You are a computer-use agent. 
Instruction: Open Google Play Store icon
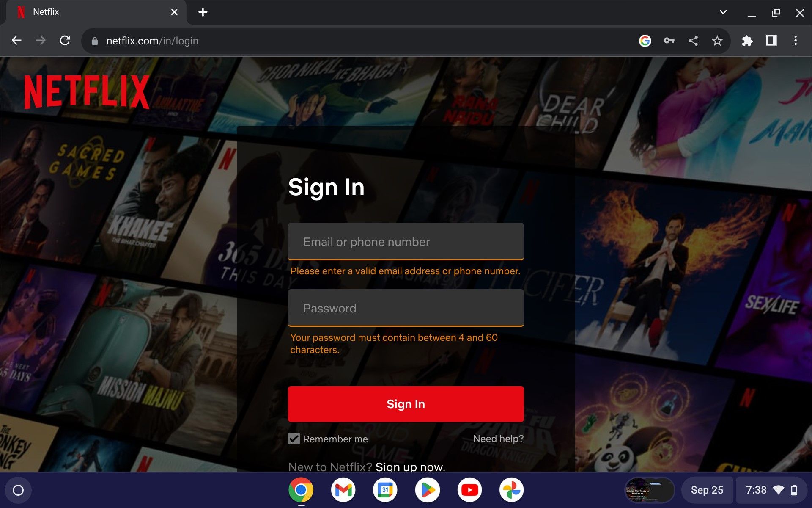coord(427,491)
